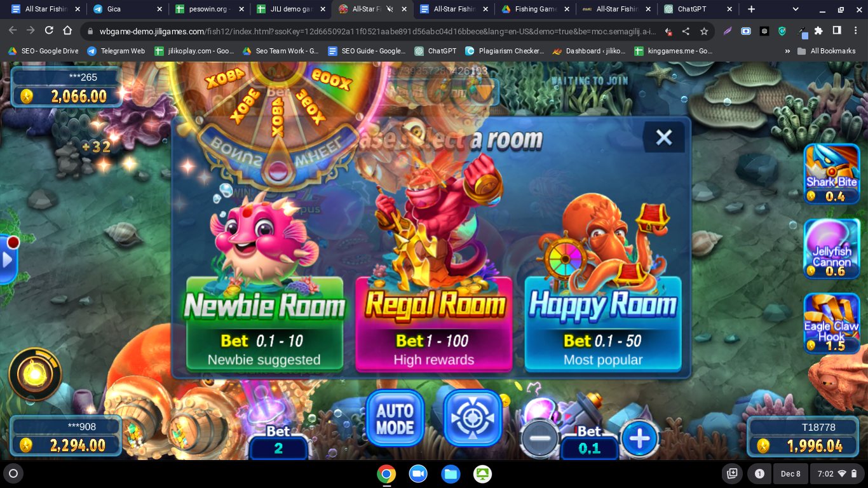Open Seo Team Work bookmark

click(x=281, y=51)
